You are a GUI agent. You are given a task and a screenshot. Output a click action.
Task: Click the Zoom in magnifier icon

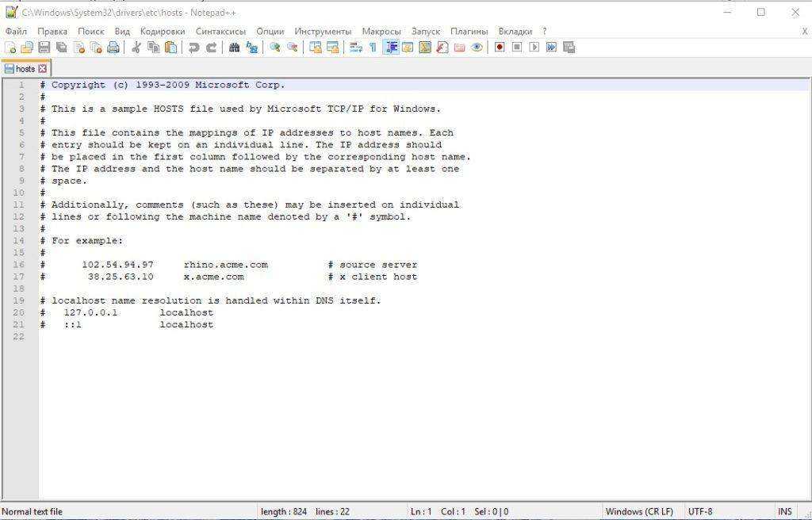coord(275,48)
